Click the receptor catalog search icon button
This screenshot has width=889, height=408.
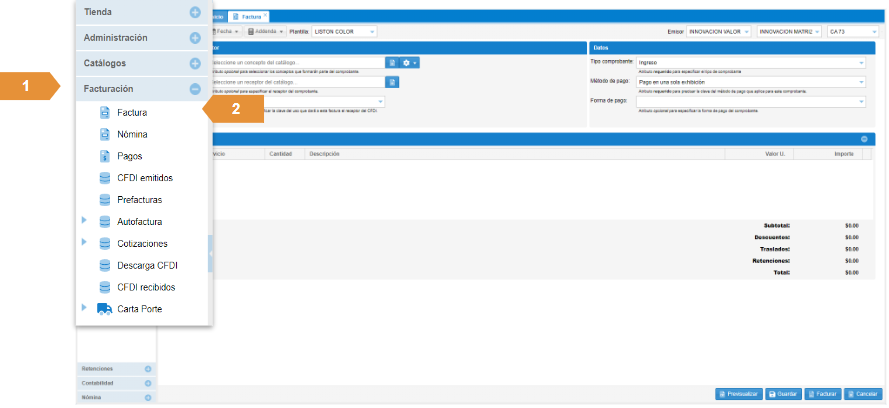[393, 82]
